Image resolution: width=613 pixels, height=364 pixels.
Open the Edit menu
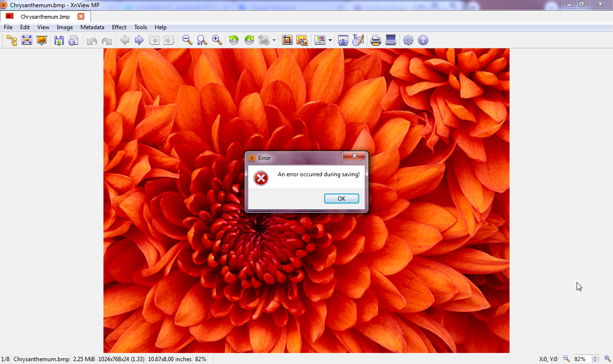(25, 27)
